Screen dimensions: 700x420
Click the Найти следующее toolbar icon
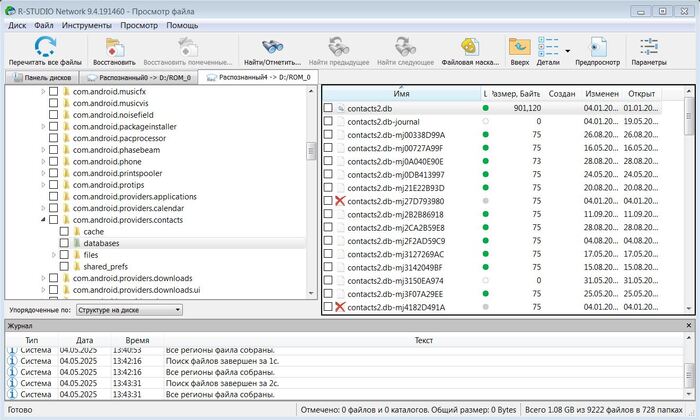click(405, 46)
